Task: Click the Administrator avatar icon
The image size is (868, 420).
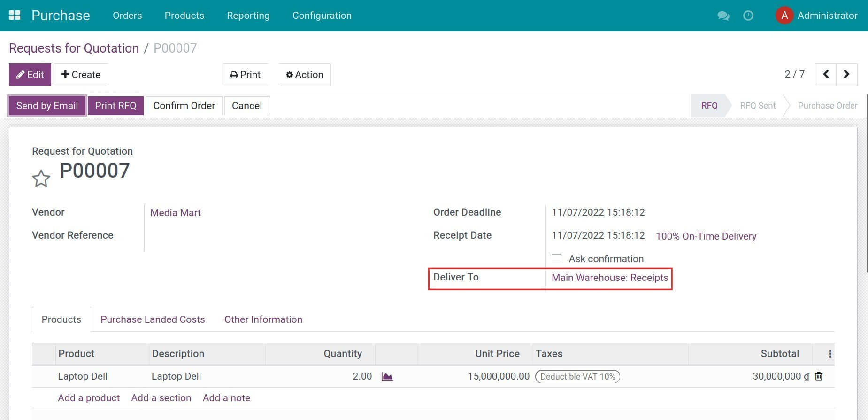Action: [x=784, y=16]
